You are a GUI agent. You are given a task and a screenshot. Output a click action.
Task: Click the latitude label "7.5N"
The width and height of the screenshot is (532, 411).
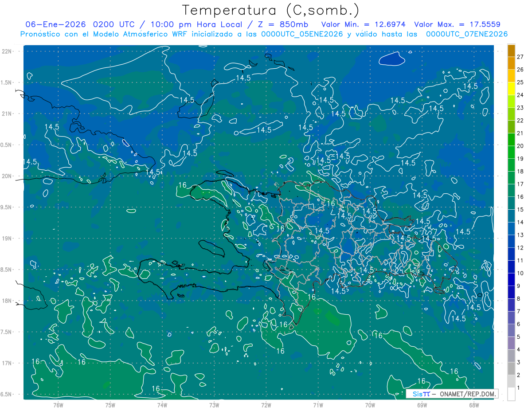coord(7,332)
